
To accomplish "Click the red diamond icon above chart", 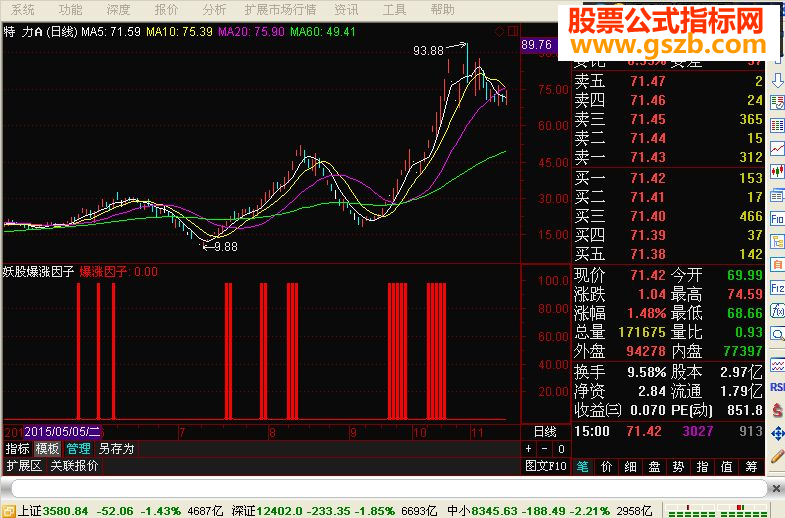I will [x=499, y=32].
